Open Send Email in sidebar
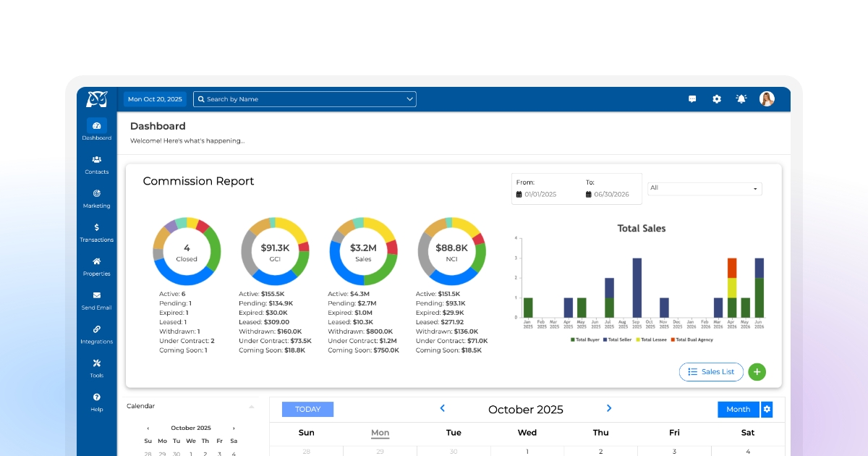The image size is (868, 456). 97,300
